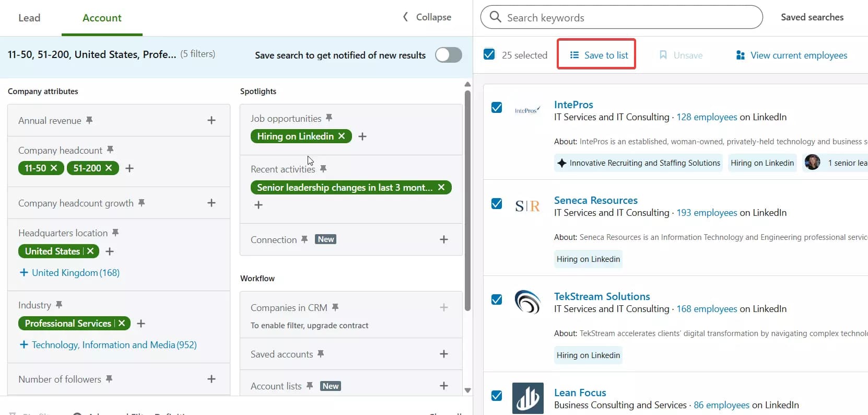868x415 pixels.
Task: Pin the Saved accounts filter
Action: pos(321,354)
